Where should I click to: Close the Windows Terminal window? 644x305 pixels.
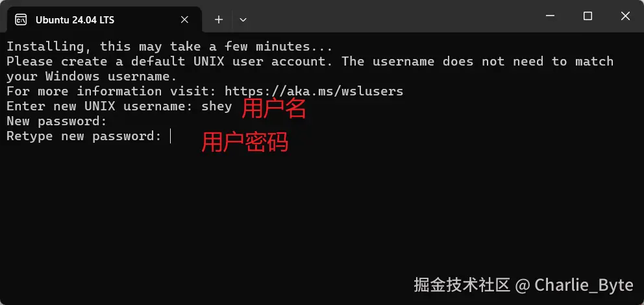[x=625, y=16]
